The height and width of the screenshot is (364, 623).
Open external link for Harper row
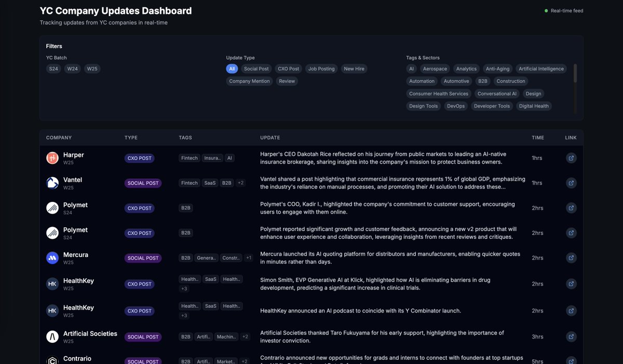[571, 158]
